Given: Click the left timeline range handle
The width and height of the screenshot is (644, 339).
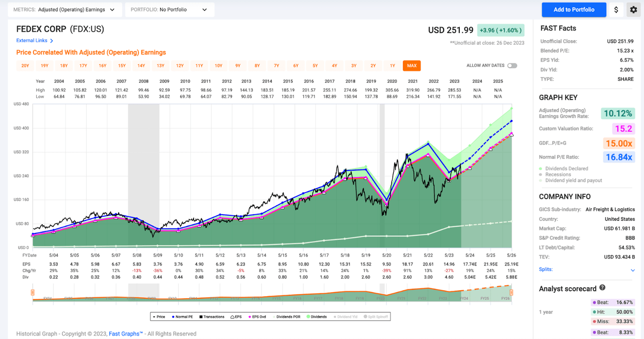Looking at the screenshot, I should (32, 292).
